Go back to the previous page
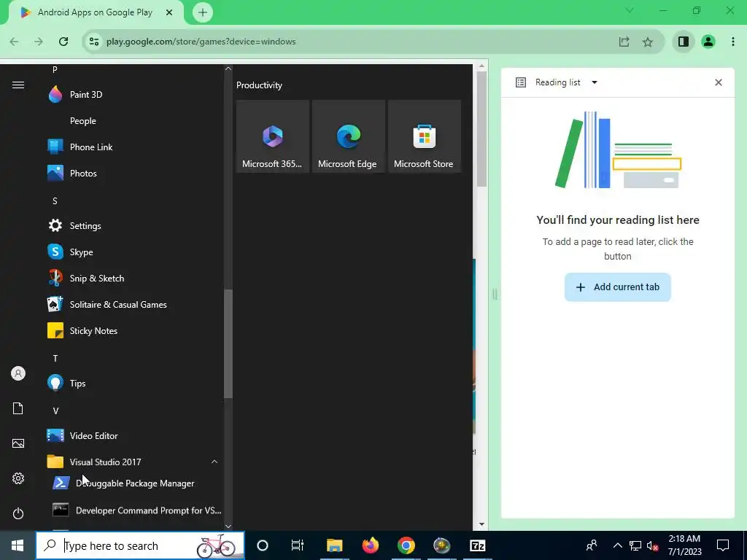Screen dimensions: 747x560 [x=15, y=42]
